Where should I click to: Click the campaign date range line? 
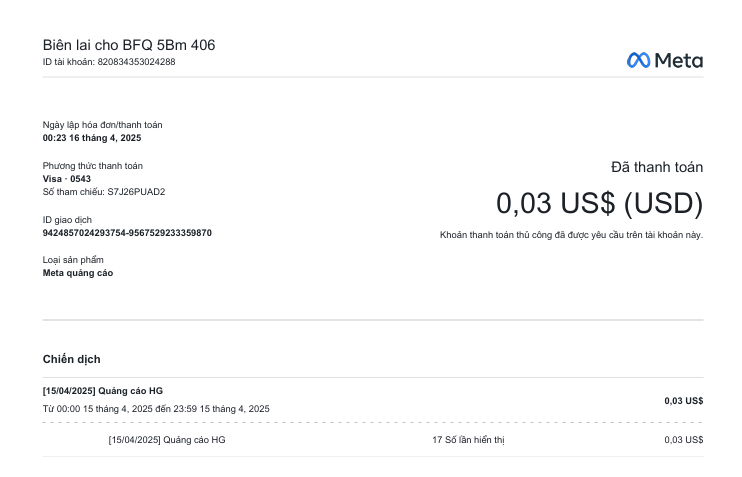tap(156, 409)
